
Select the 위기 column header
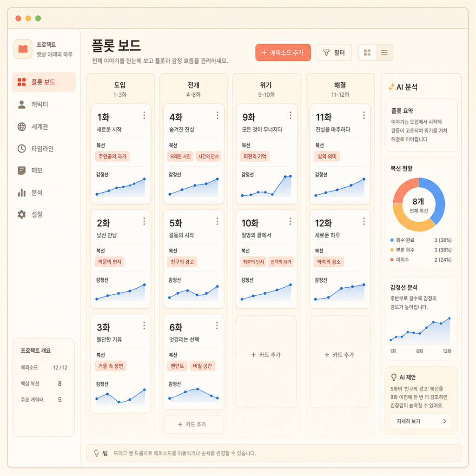pyautogui.click(x=266, y=89)
